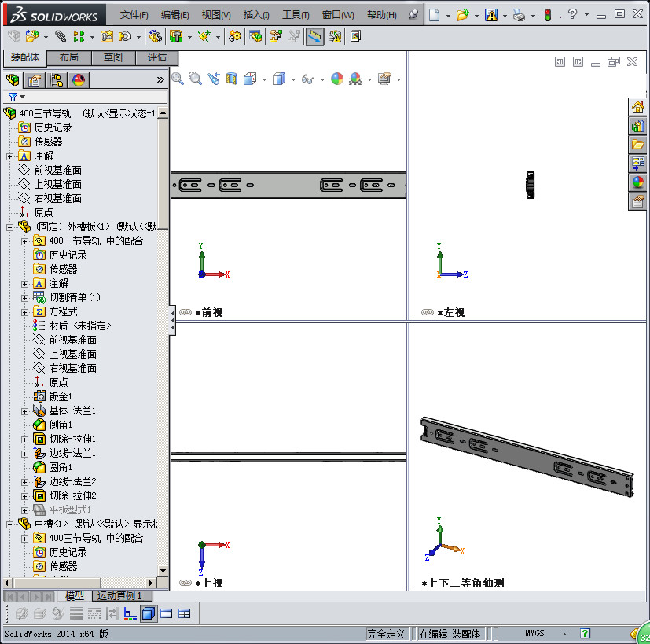Click the Open folder icon in title bar
The width and height of the screenshot is (650, 644).
(462, 16)
